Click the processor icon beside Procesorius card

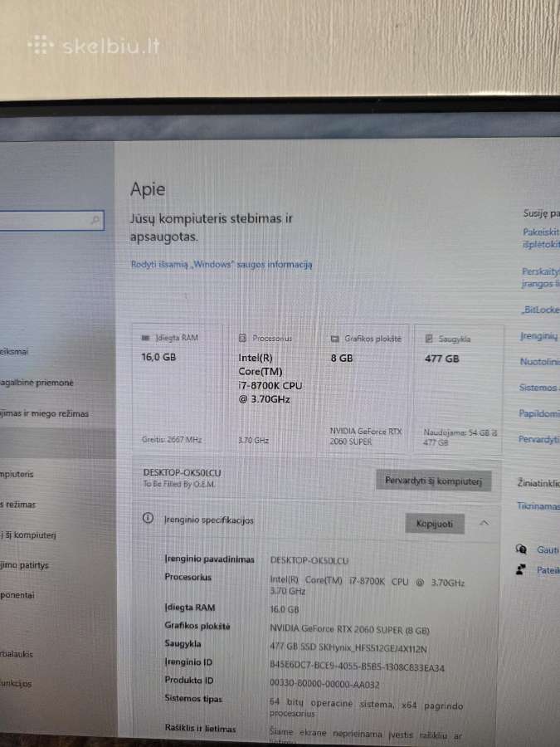242,339
